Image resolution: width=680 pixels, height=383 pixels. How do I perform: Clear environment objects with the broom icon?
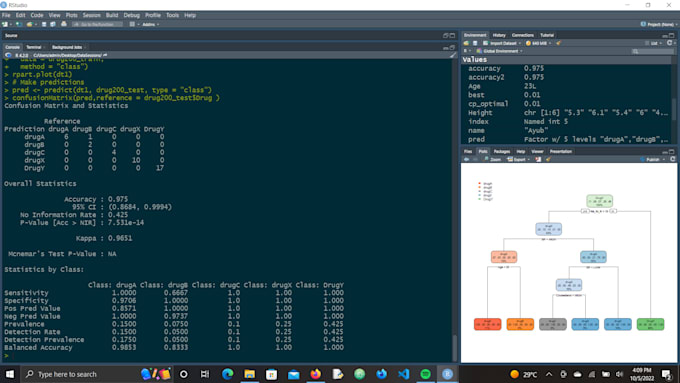coord(559,43)
